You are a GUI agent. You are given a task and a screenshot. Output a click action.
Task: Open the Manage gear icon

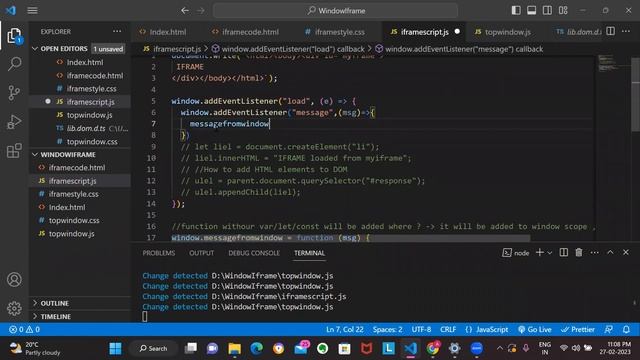14,308
